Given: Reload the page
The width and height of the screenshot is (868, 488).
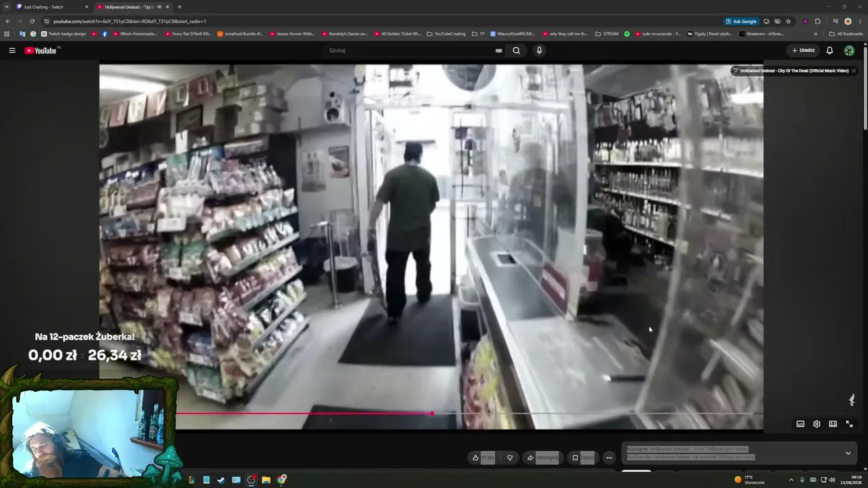Looking at the screenshot, I should point(32,21).
